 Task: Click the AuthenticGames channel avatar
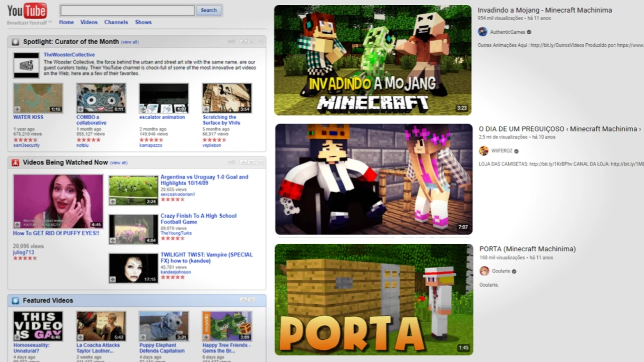482,32
